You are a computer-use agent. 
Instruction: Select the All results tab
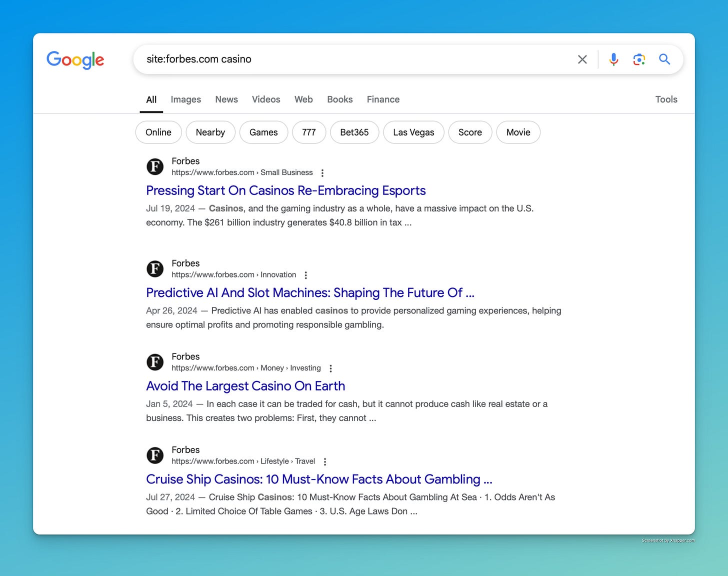coord(151,99)
